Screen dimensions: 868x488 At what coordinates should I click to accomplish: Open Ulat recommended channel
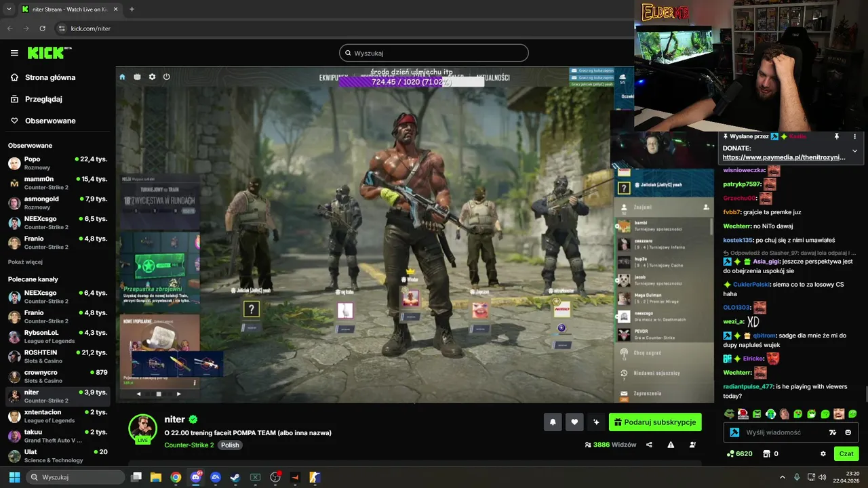point(58,455)
